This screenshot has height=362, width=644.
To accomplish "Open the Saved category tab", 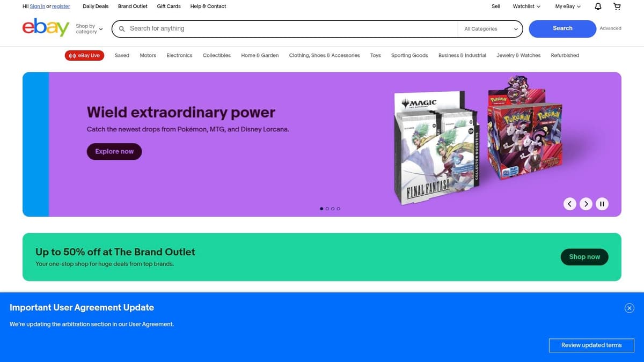I will [122, 55].
